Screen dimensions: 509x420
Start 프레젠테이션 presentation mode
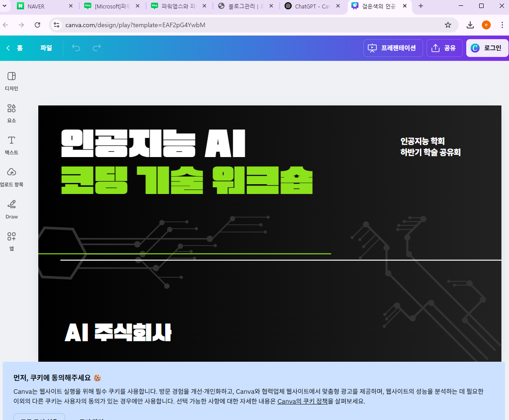coord(393,48)
